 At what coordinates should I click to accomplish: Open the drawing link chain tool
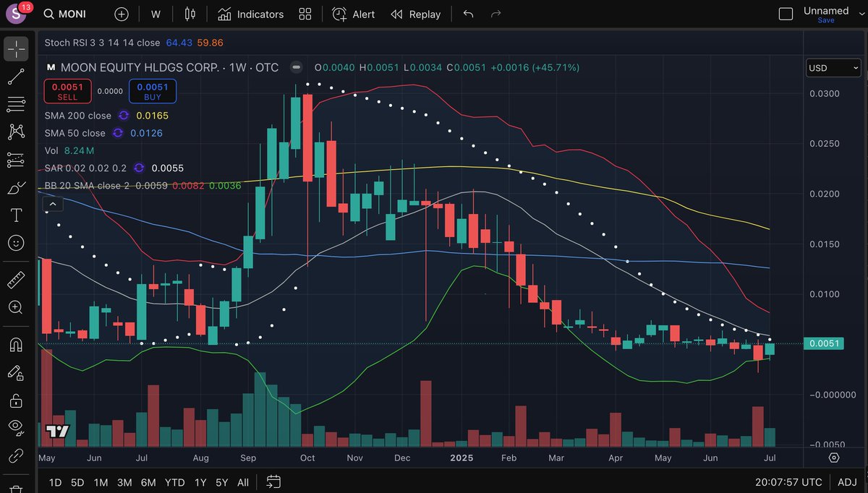click(x=16, y=455)
